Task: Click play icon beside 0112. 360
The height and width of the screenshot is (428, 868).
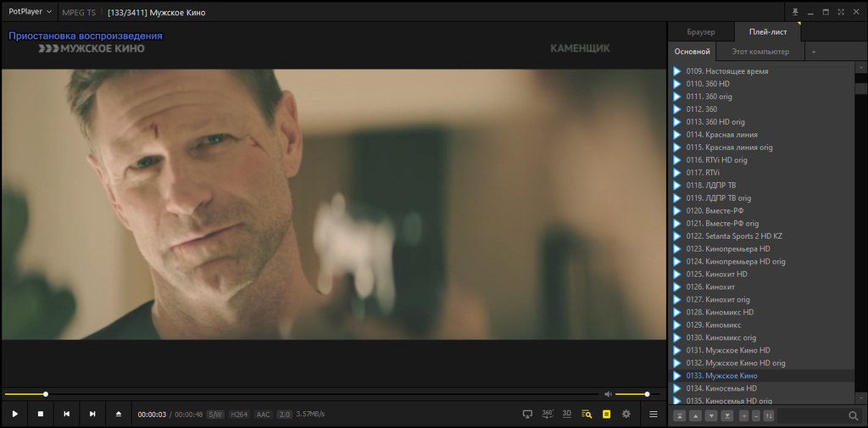Action: pyautogui.click(x=676, y=109)
